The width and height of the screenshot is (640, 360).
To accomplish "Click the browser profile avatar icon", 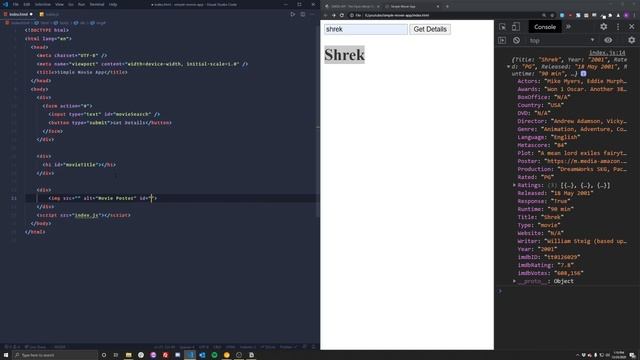I will (x=626, y=16).
